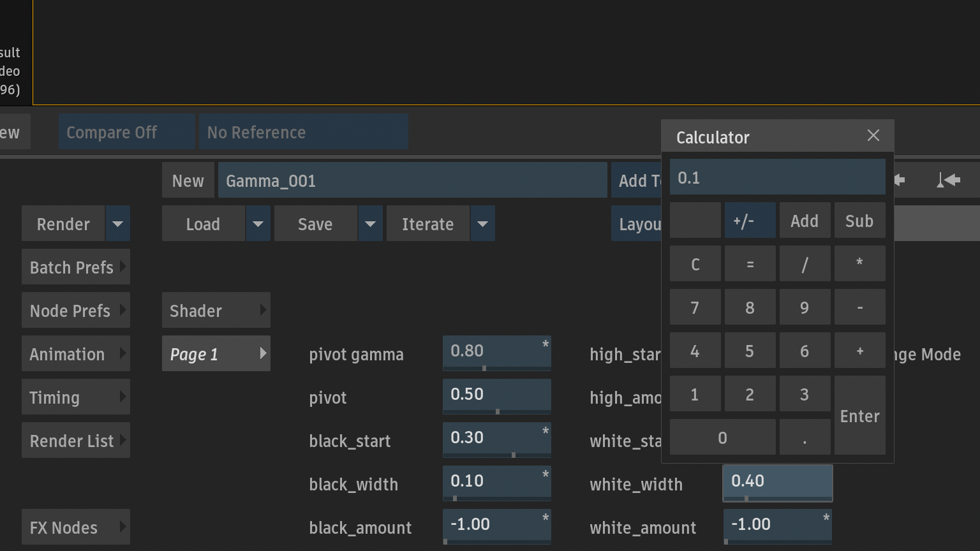This screenshot has width=980, height=551.
Task: Click the decimal point key in Calculator
Action: (805, 437)
